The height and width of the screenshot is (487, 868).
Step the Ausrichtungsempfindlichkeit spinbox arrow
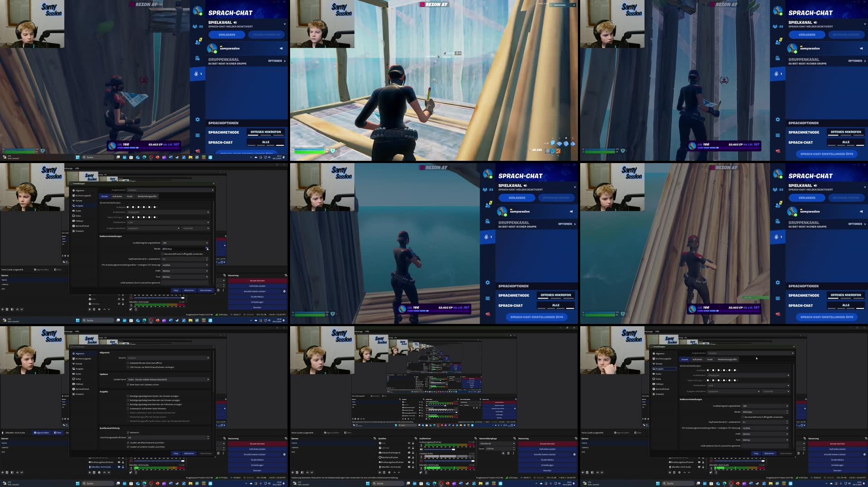(208, 438)
